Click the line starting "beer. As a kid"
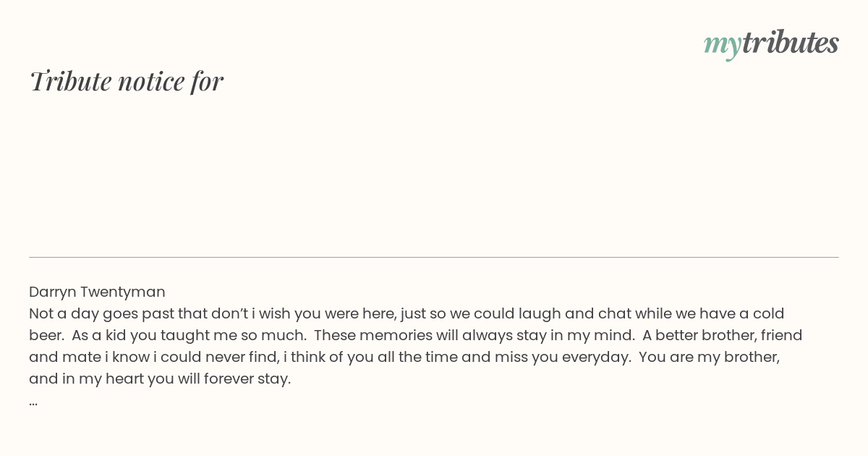Image resolution: width=868 pixels, height=456 pixels. point(416,335)
